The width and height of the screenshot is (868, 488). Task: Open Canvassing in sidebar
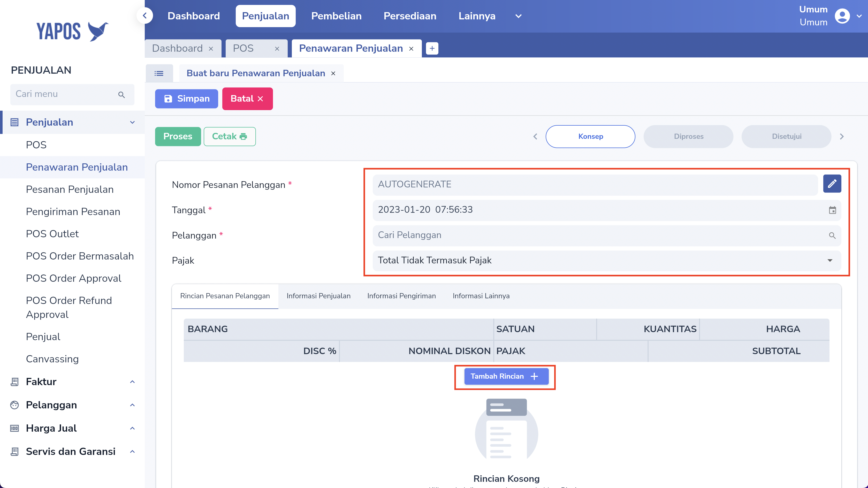pos(52,359)
